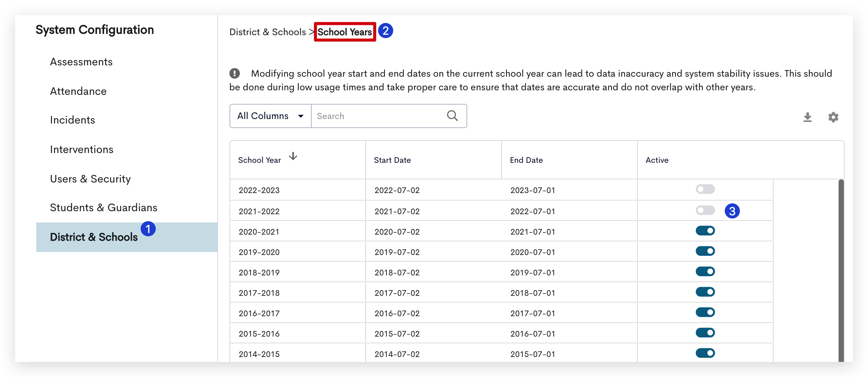Click School Years breadcrumb
This screenshot has height=377, width=868.
click(345, 32)
